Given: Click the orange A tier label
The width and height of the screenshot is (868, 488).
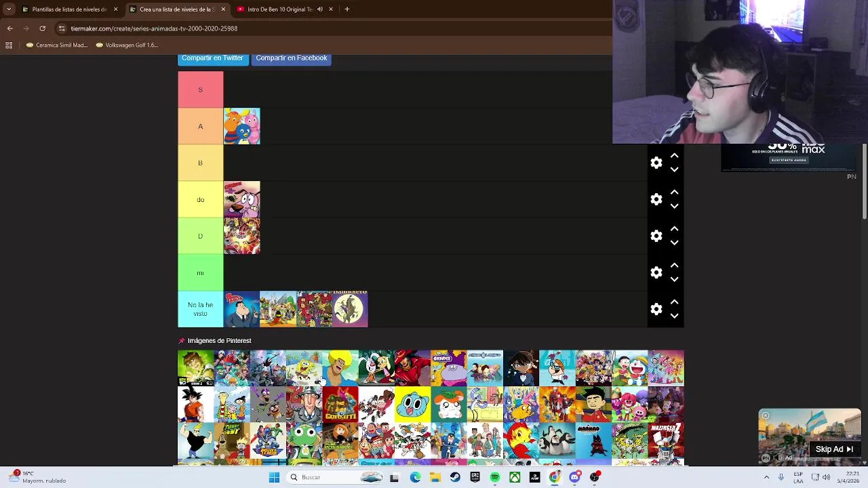Looking at the screenshot, I should tap(201, 126).
